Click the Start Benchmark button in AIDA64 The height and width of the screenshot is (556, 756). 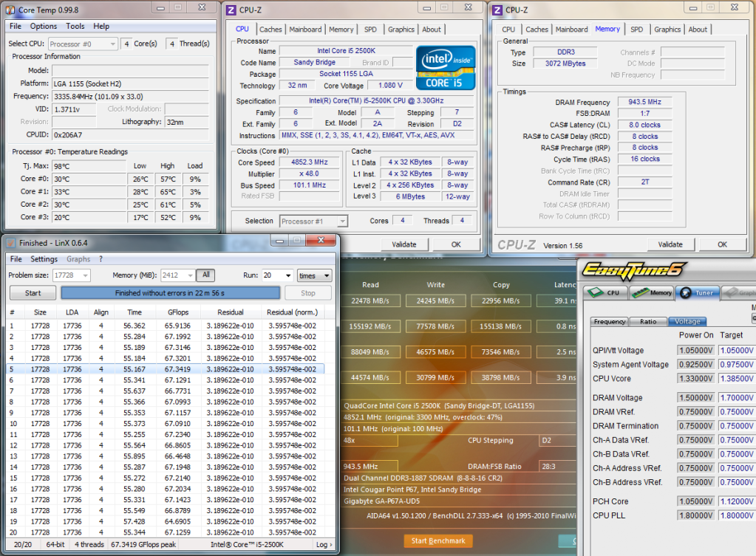(x=437, y=540)
